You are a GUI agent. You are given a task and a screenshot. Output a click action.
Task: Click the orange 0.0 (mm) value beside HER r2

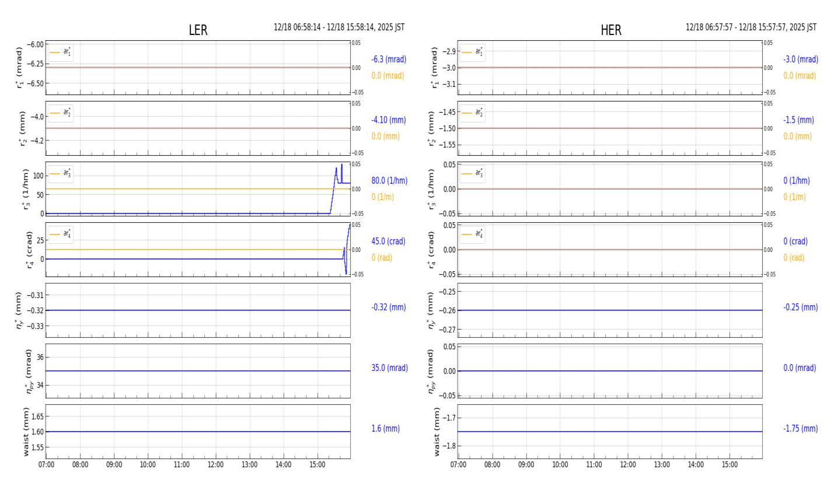coord(798,136)
